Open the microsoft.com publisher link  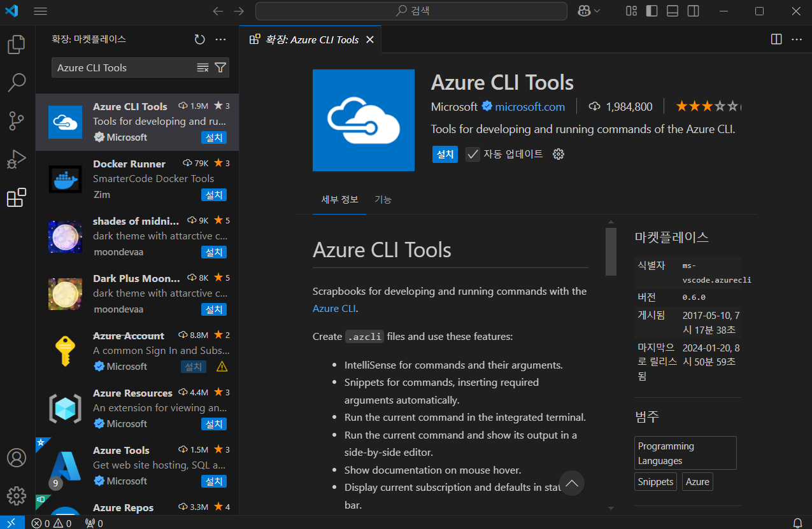pyautogui.click(x=530, y=106)
